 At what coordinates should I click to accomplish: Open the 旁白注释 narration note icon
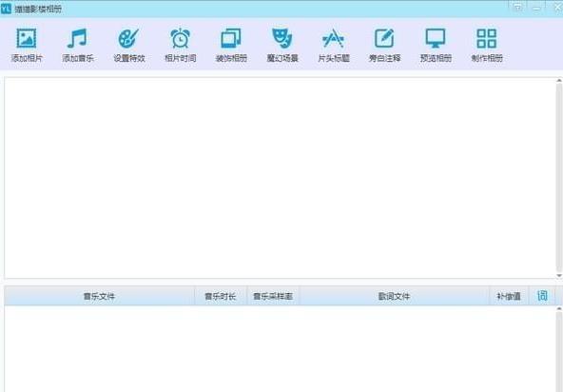click(x=384, y=38)
